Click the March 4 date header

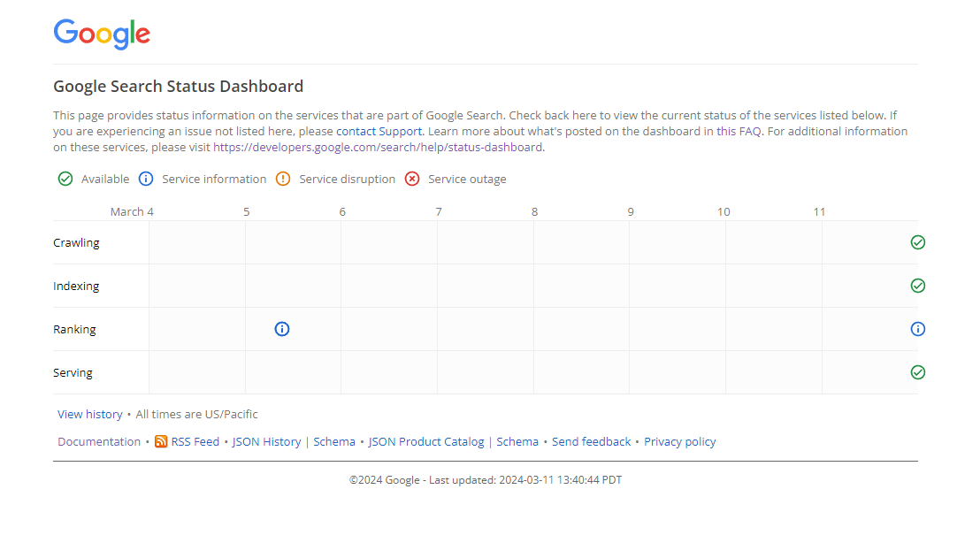click(132, 212)
